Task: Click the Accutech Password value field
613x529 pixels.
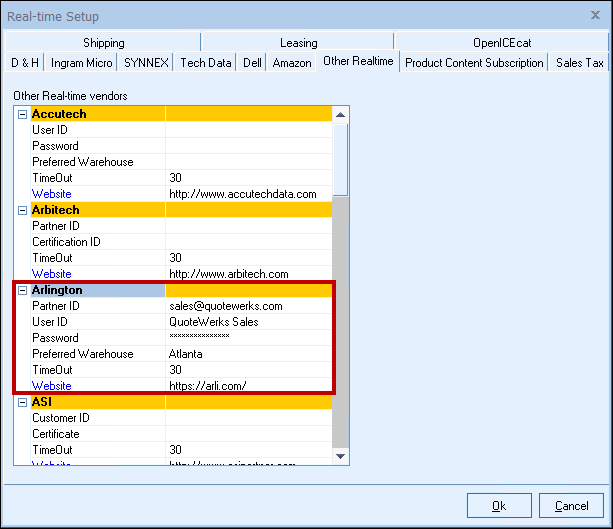Action: (x=249, y=146)
